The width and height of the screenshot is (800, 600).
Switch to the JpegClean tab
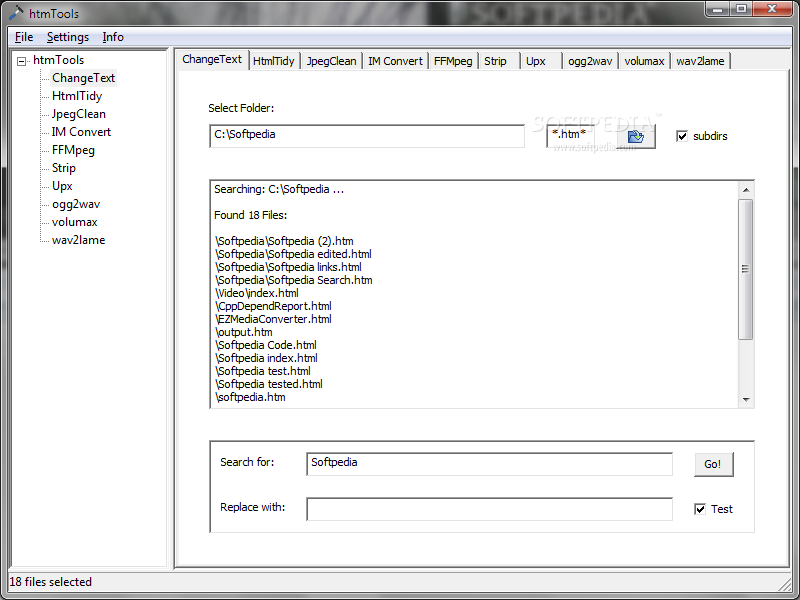(x=332, y=61)
